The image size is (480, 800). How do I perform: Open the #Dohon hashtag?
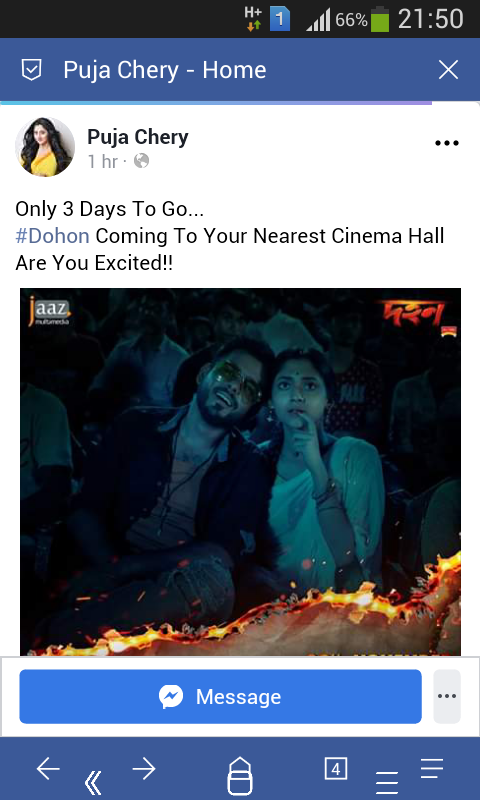53,236
